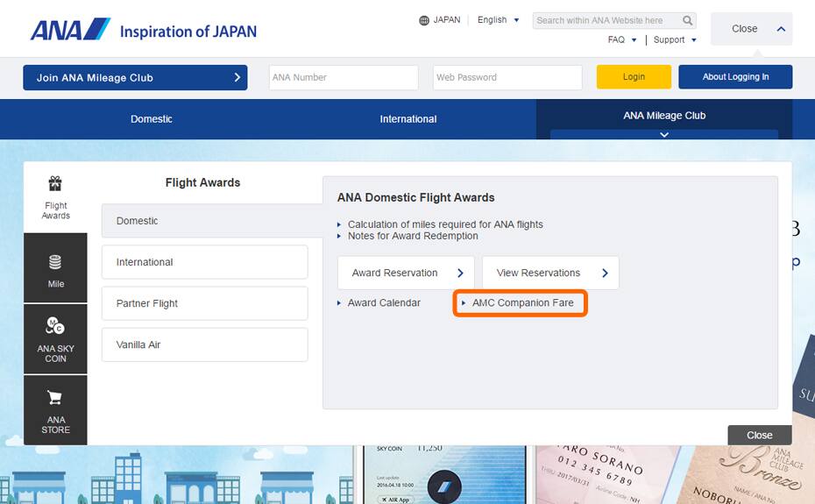Click the globe icon beside JAPAN
The height and width of the screenshot is (504, 815).
click(x=424, y=20)
